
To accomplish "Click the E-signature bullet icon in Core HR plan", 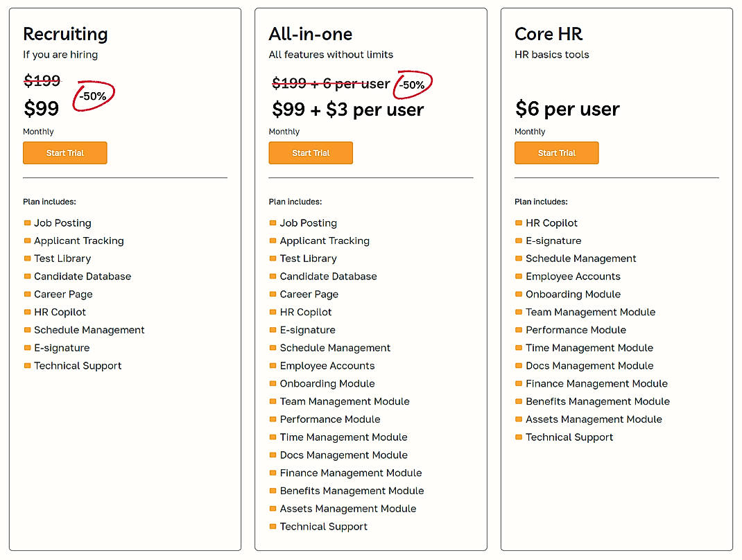I will (x=518, y=240).
